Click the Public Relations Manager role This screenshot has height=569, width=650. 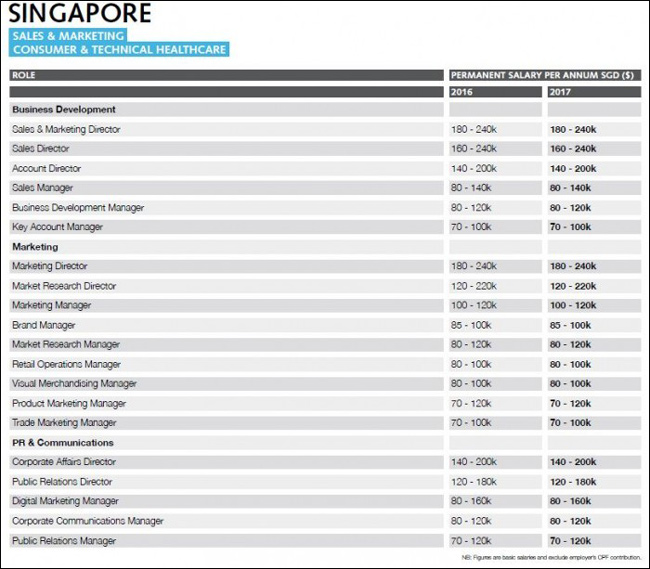point(64,540)
